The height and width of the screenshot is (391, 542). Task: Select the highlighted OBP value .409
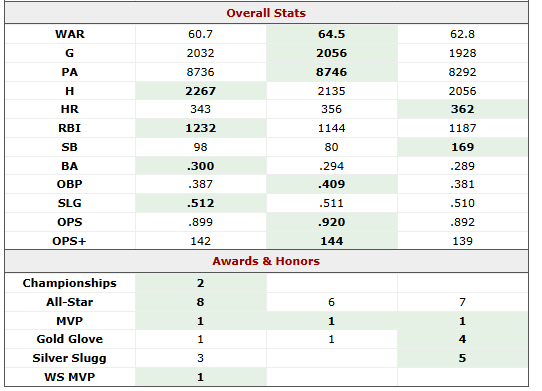point(331,184)
